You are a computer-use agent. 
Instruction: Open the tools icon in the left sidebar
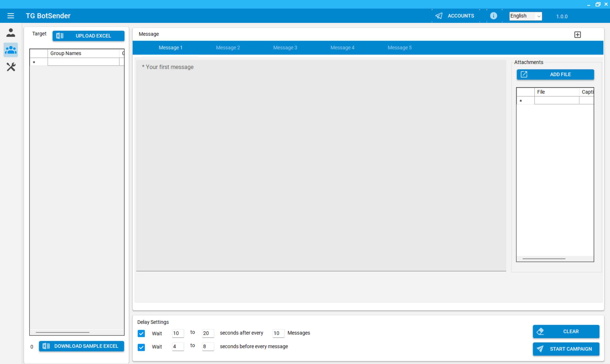11,67
